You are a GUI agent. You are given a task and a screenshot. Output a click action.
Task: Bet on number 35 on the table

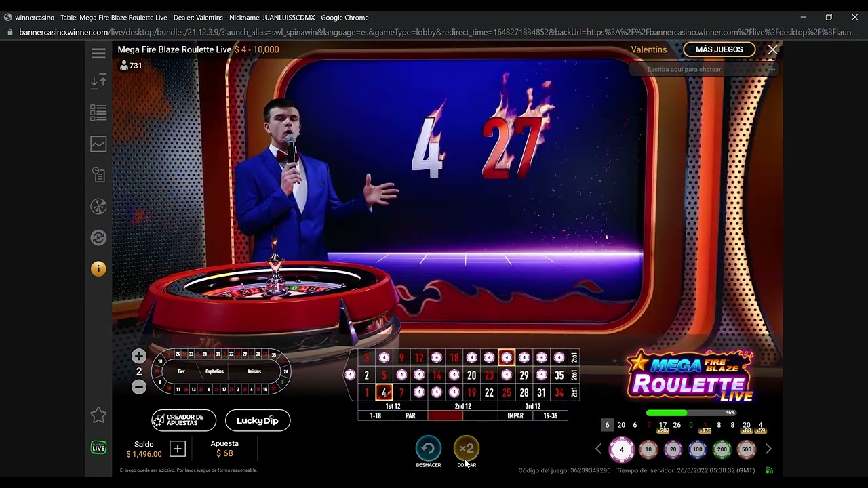tap(559, 375)
